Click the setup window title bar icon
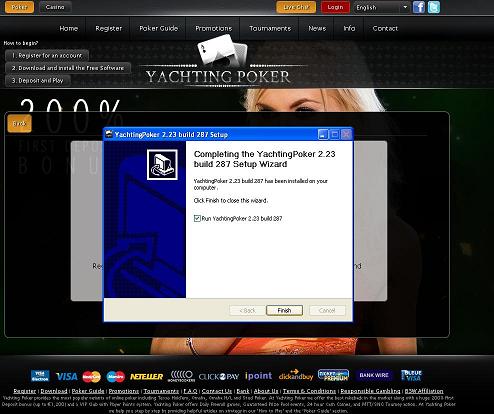494x414 pixels. pos(109,134)
